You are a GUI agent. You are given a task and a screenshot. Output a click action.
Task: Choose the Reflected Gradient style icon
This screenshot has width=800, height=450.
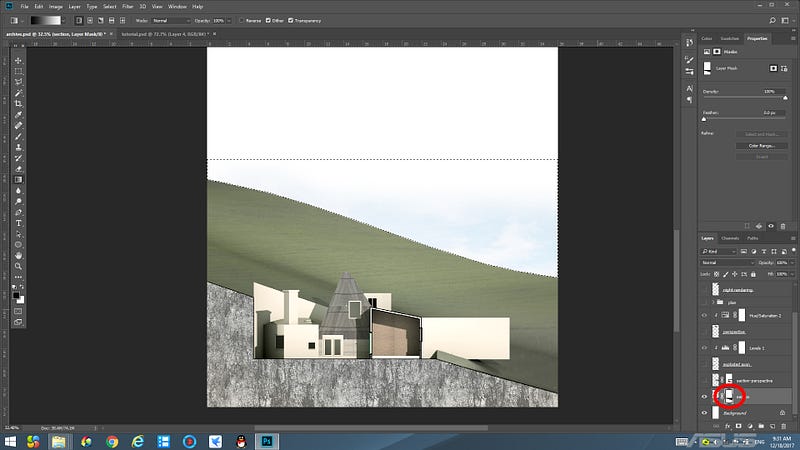pos(111,20)
